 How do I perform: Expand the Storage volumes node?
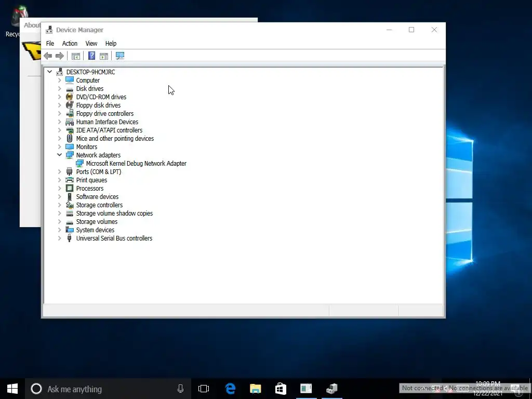[x=59, y=221]
